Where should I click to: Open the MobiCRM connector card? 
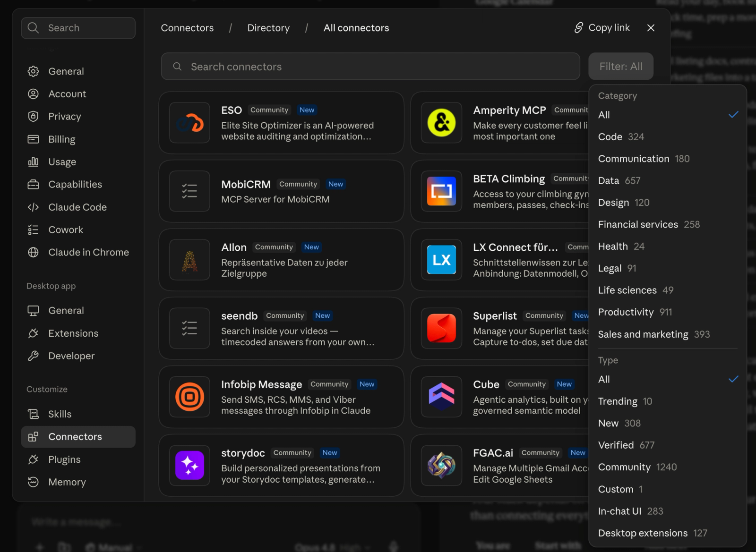[x=281, y=191]
